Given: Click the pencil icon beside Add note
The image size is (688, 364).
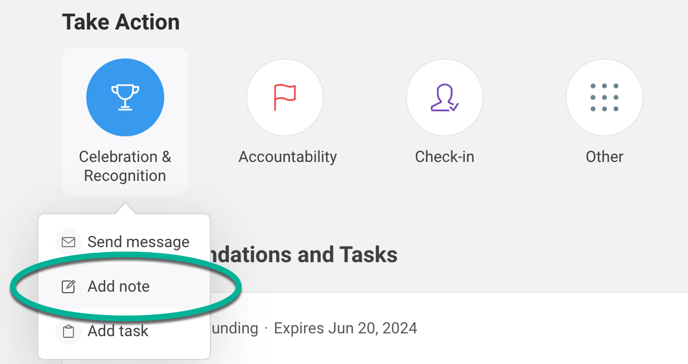Looking at the screenshot, I should 68,287.
